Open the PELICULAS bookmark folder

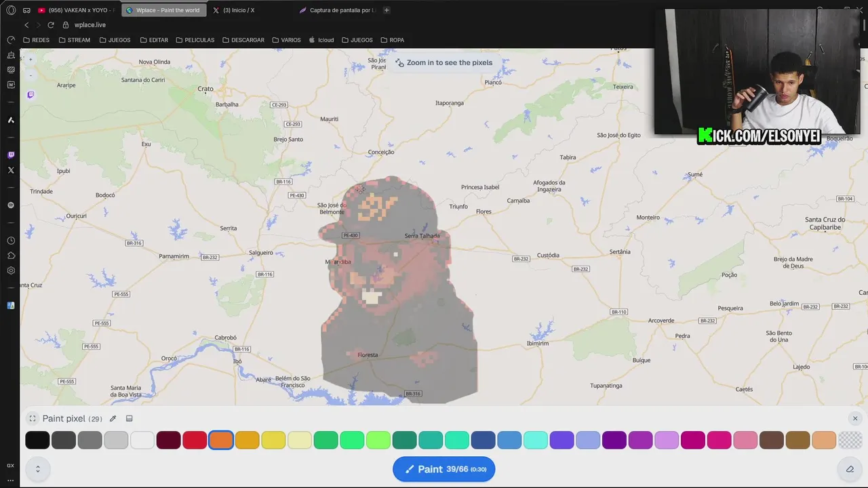tap(195, 40)
